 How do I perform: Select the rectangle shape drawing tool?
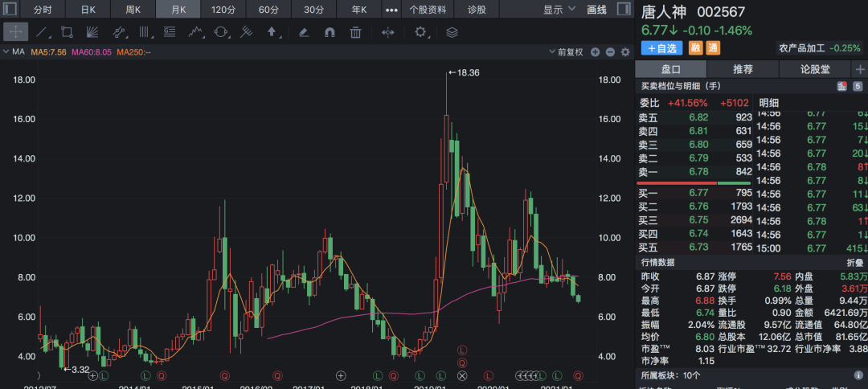pos(67,32)
